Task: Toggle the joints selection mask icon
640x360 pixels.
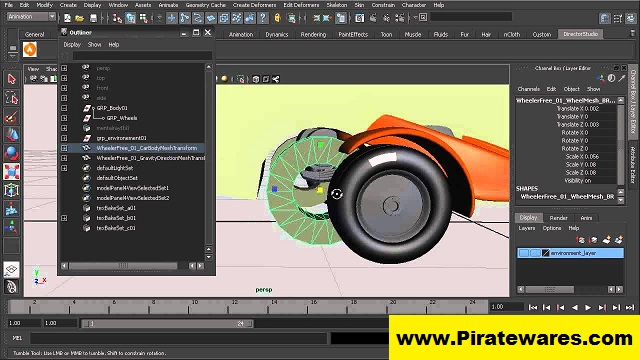Action: tap(184, 18)
